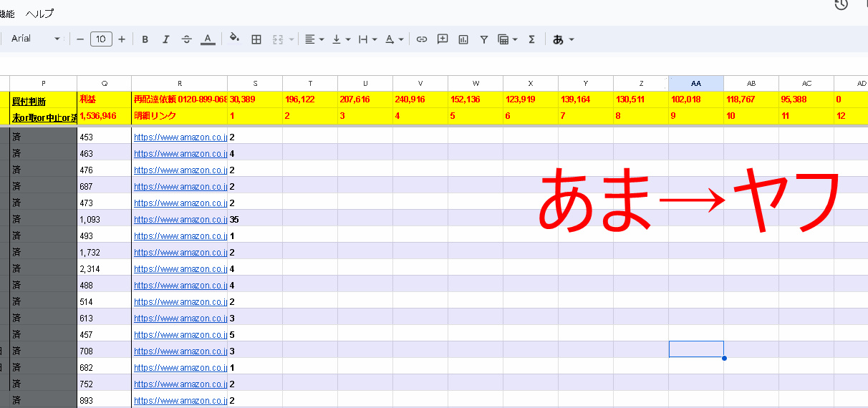This screenshot has height=408, width=868.
Task: Select column Q header
Action: (105, 83)
